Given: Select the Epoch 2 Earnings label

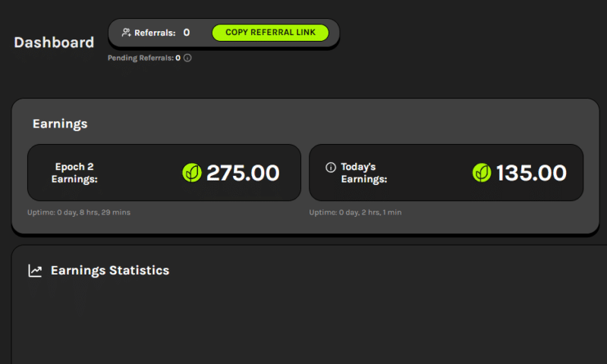Looking at the screenshot, I should click(74, 173).
